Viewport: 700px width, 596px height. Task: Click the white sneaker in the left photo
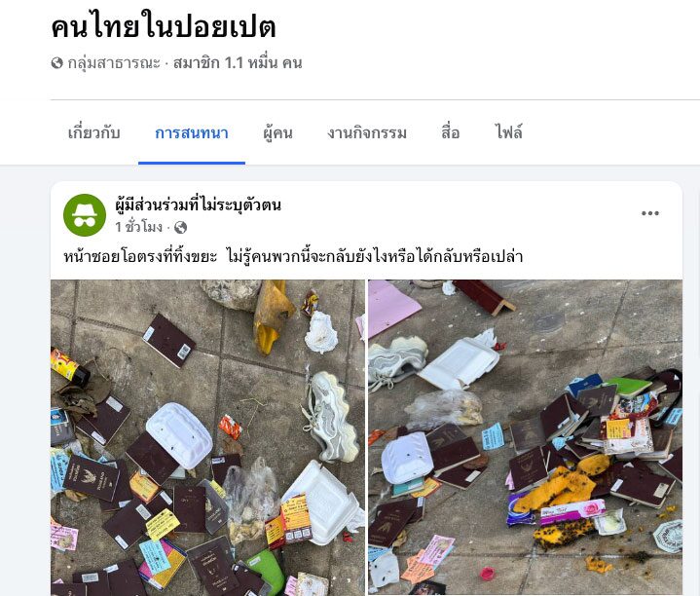coord(329,416)
